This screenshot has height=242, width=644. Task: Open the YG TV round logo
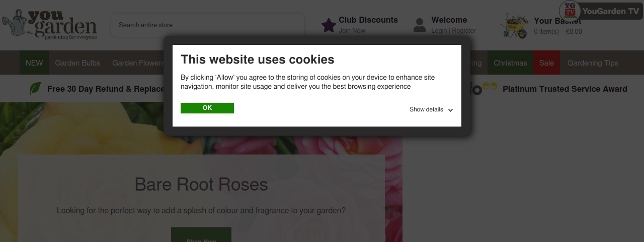pyautogui.click(x=570, y=11)
